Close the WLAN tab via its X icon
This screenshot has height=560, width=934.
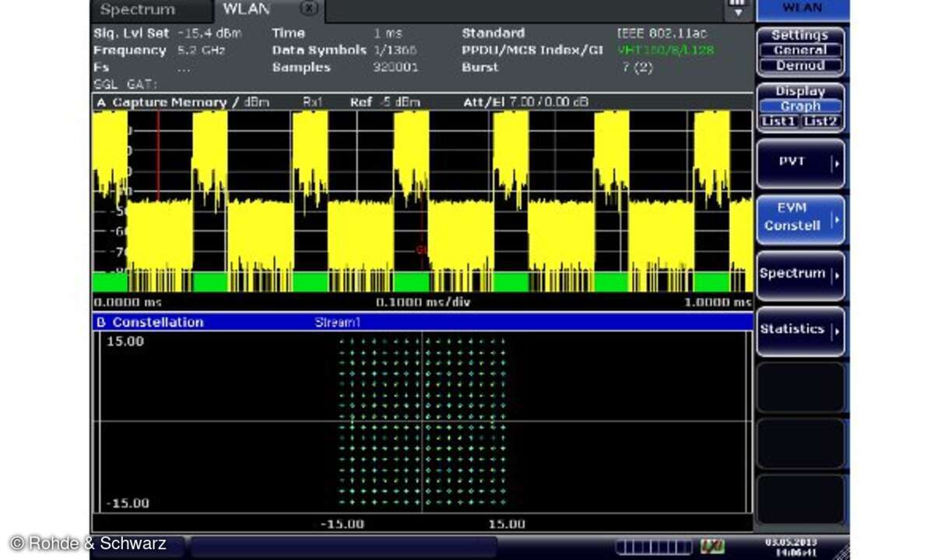pyautogui.click(x=310, y=9)
